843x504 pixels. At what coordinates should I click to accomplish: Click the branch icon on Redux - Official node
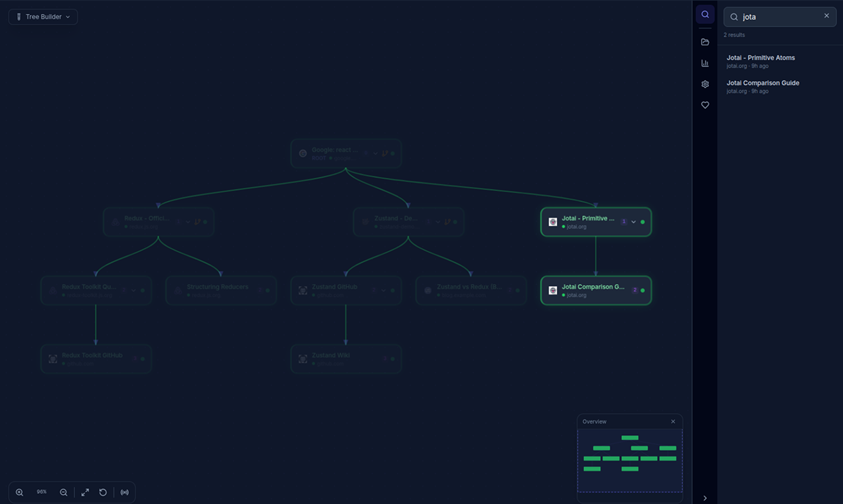pyautogui.click(x=197, y=222)
